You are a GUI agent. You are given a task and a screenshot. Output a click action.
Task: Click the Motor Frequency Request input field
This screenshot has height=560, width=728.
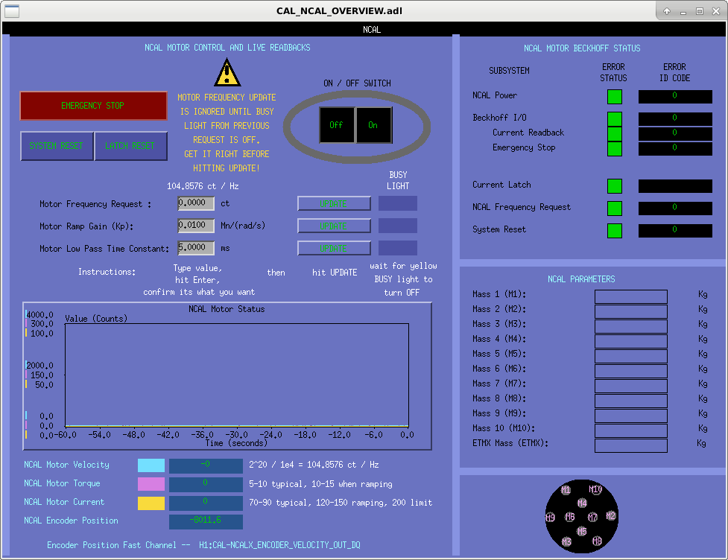196,203
